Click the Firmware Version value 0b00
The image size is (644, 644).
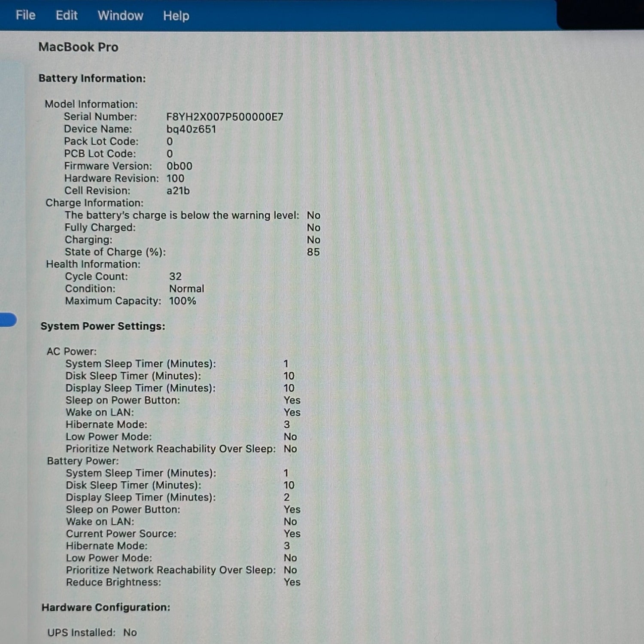[179, 166]
